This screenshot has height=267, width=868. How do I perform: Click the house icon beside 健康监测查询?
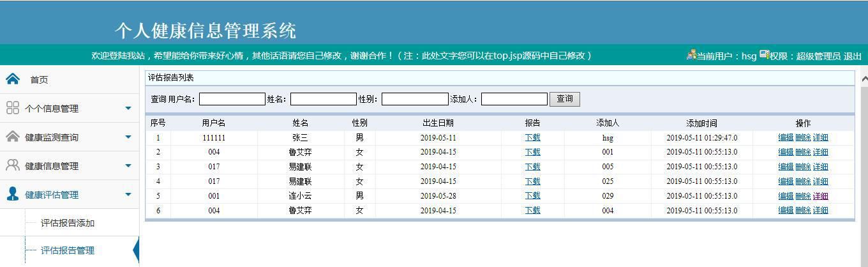point(13,137)
